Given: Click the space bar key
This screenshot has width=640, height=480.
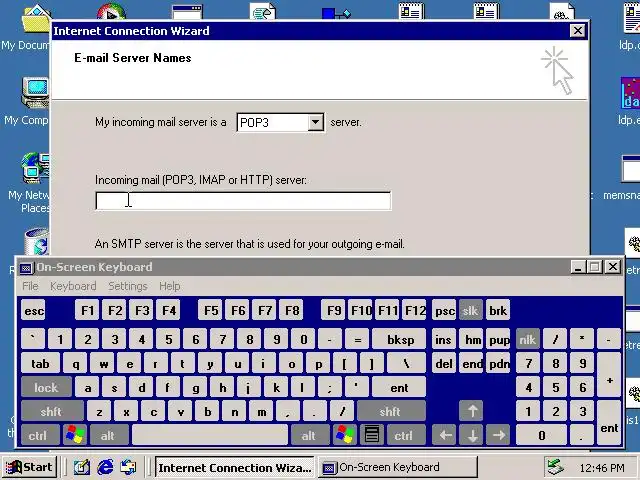Looking at the screenshot, I should [210, 435].
